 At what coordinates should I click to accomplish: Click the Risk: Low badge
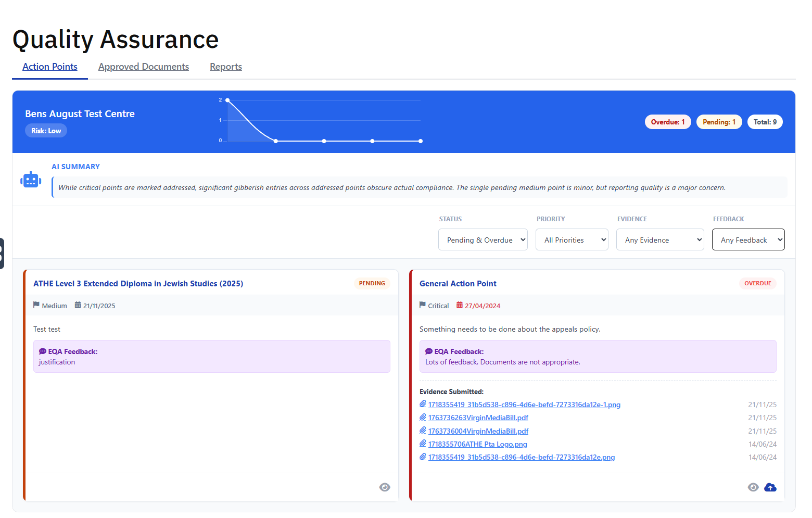click(46, 130)
